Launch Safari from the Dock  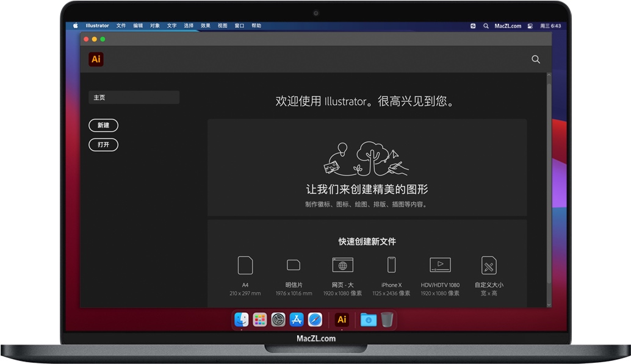[x=315, y=319]
